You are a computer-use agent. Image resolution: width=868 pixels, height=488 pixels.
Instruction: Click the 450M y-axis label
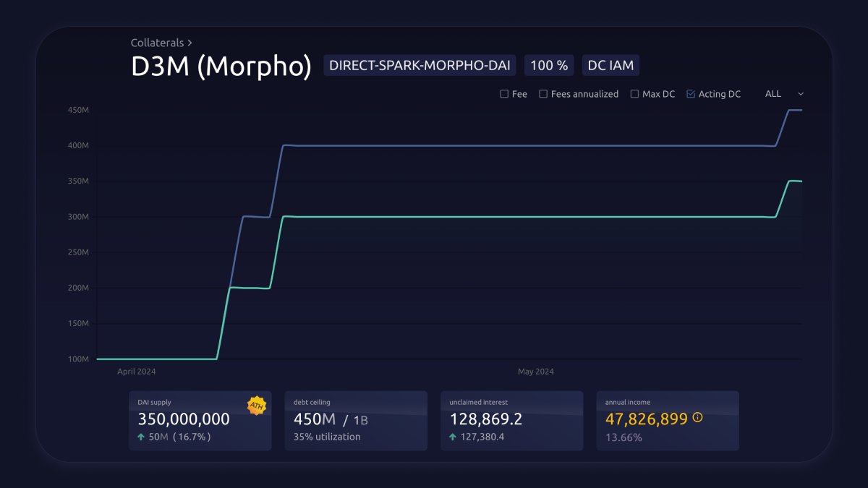[x=79, y=110]
